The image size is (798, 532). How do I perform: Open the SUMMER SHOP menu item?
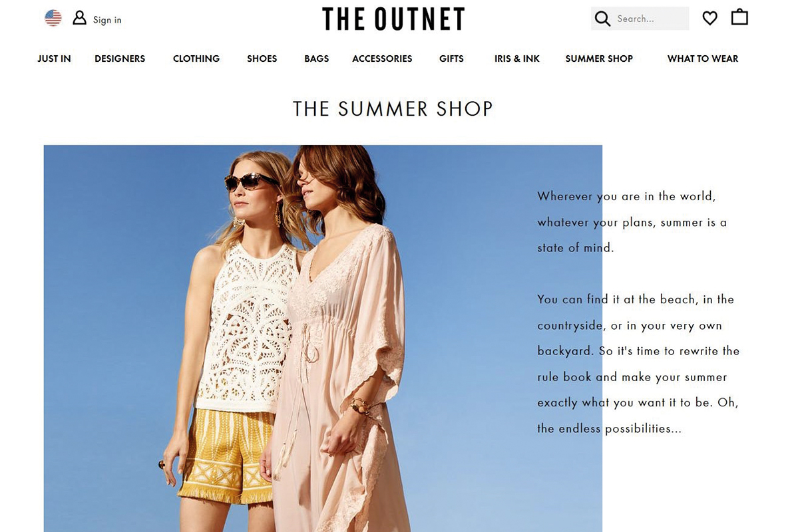point(599,59)
